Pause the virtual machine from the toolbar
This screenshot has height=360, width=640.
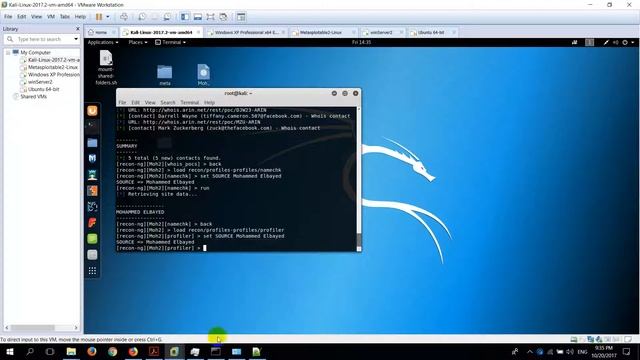click(99, 17)
